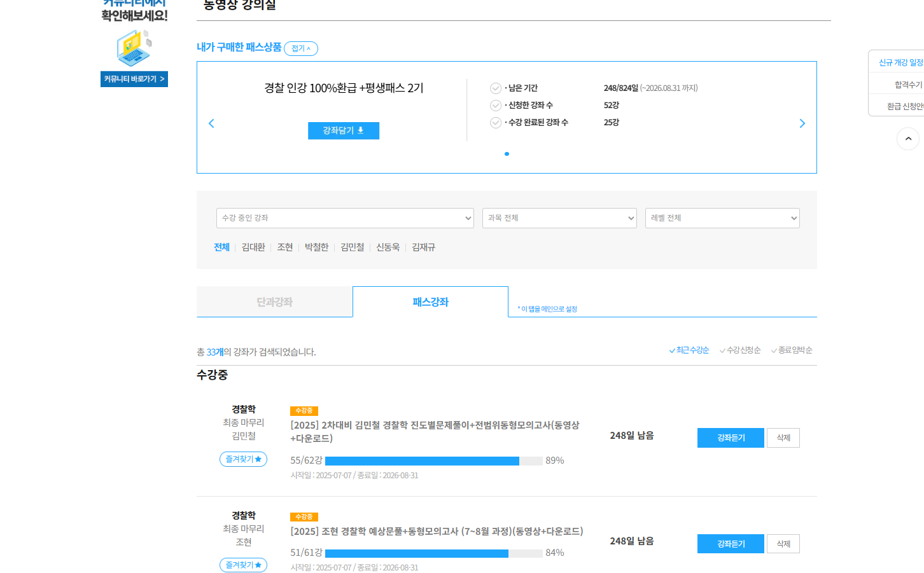This screenshot has height=573, width=924.
Task: Favorite the 조현 course with 즐겨찾기
Action: (x=243, y=565)
